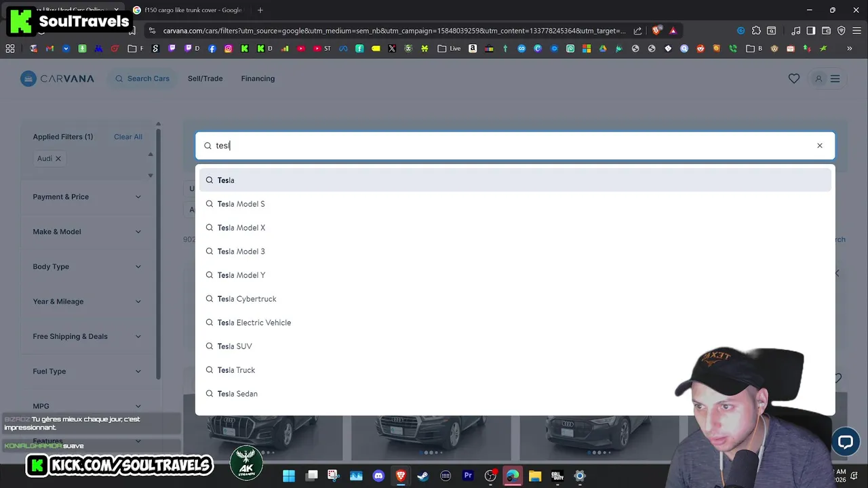
Task: Expand the MPG filter
Action: pos(87,406)
